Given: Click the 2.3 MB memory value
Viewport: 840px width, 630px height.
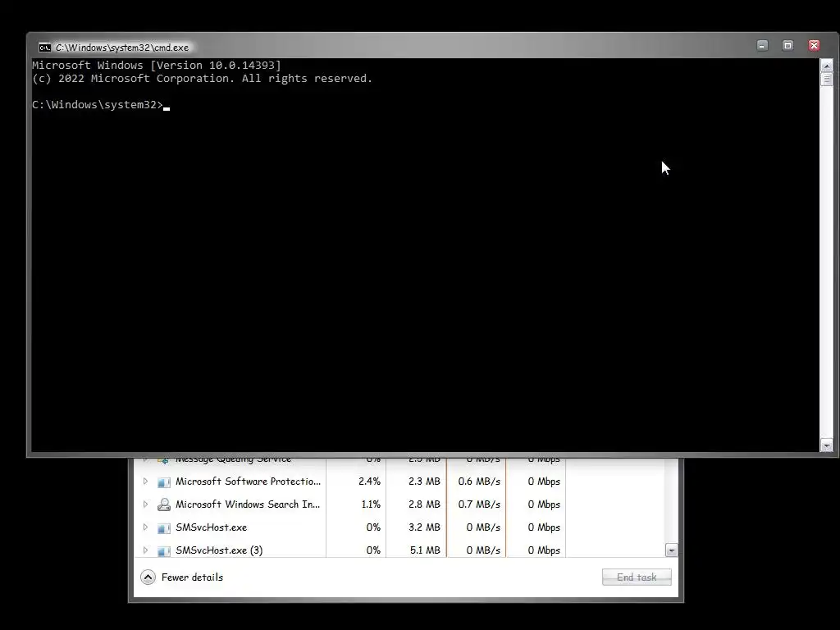Looking at the screenshot, I should [424, 481].
